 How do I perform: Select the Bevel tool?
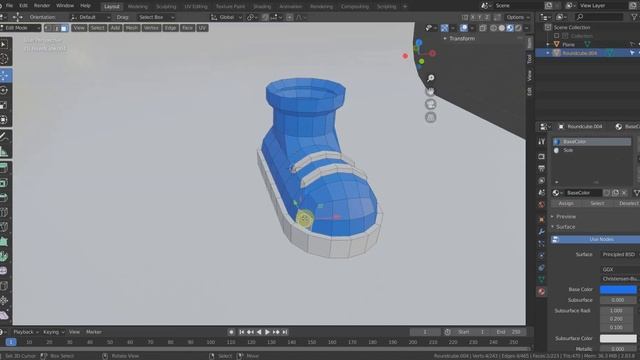click(4, 198)
